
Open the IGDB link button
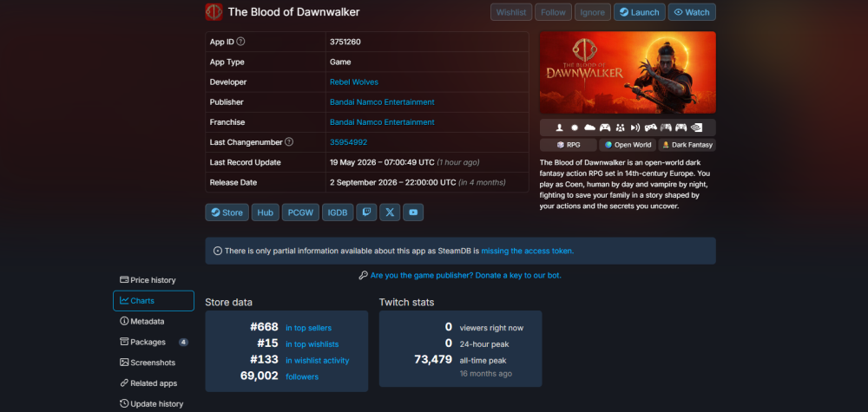338,213
